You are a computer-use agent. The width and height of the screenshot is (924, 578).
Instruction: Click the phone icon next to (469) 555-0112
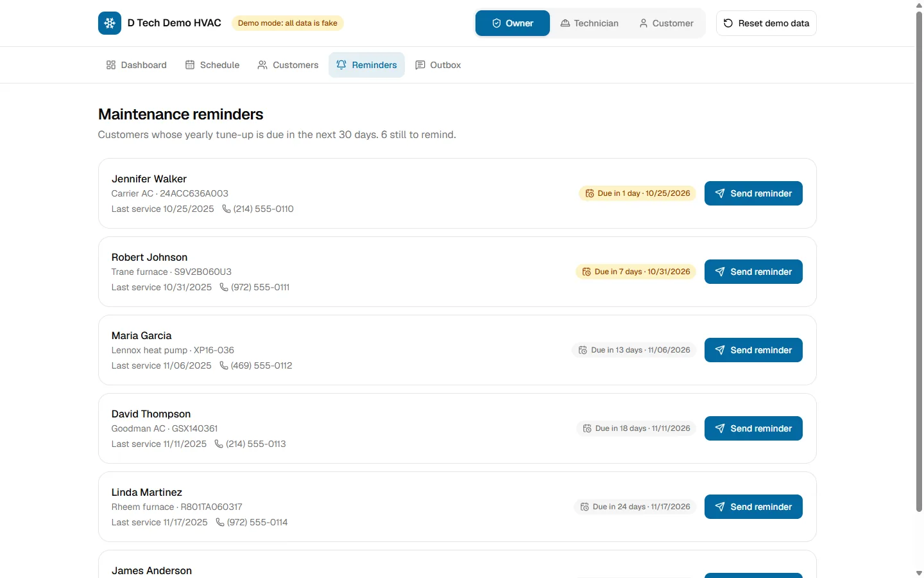224,365
